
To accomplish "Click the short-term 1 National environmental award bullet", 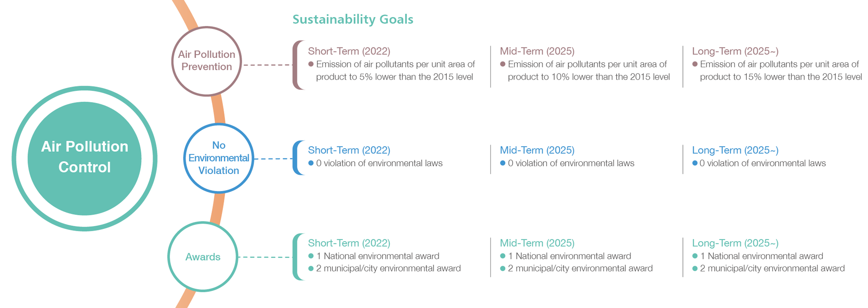I will [x=374, y=256].
